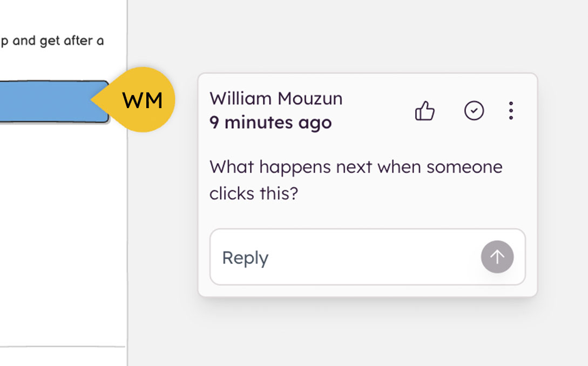Image resolution: width=588 pixels, height=366 pixels.
Task: Resolve the comment using the circled checkmark
Action: [x=474, y=111]
